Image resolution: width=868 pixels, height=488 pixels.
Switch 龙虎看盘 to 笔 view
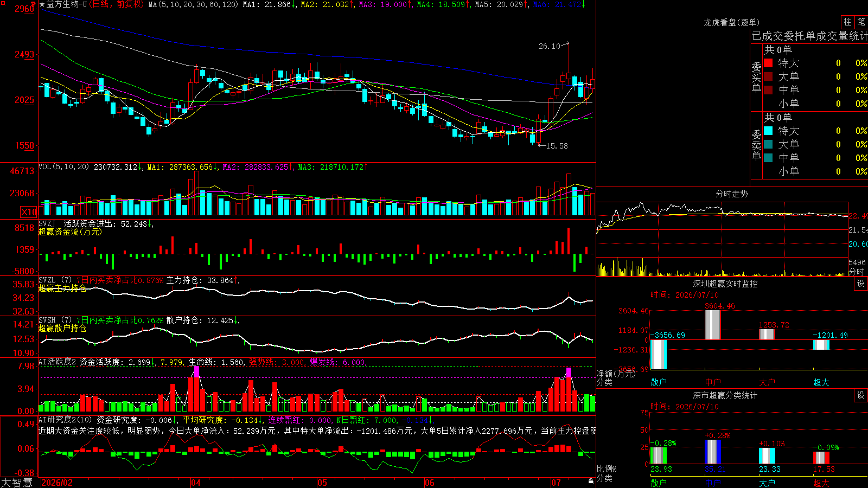pos(861,22)
